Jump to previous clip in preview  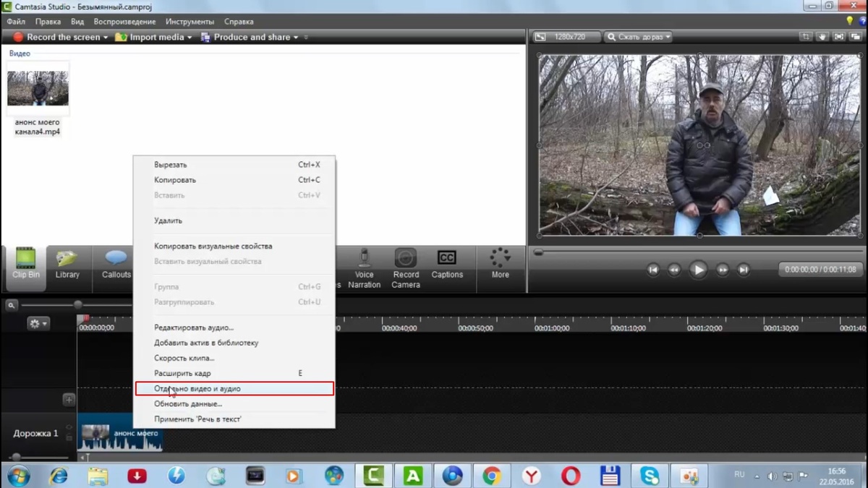click(x=653, y=270)
